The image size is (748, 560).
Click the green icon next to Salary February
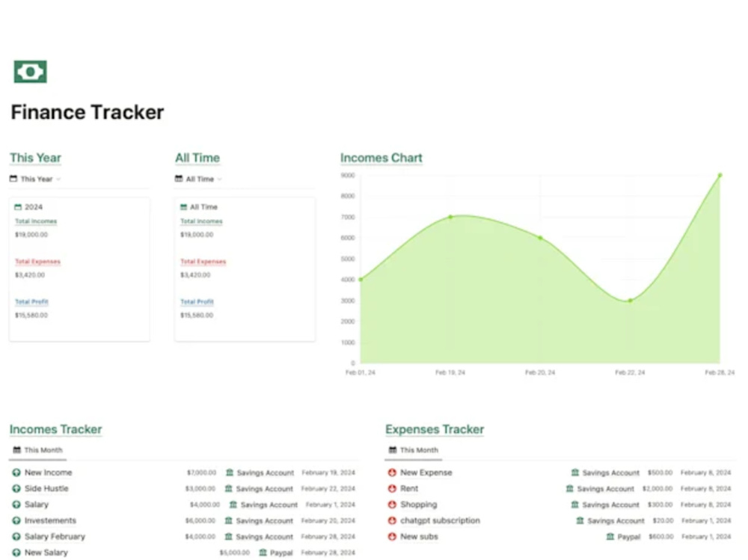[x=16, y=537]
